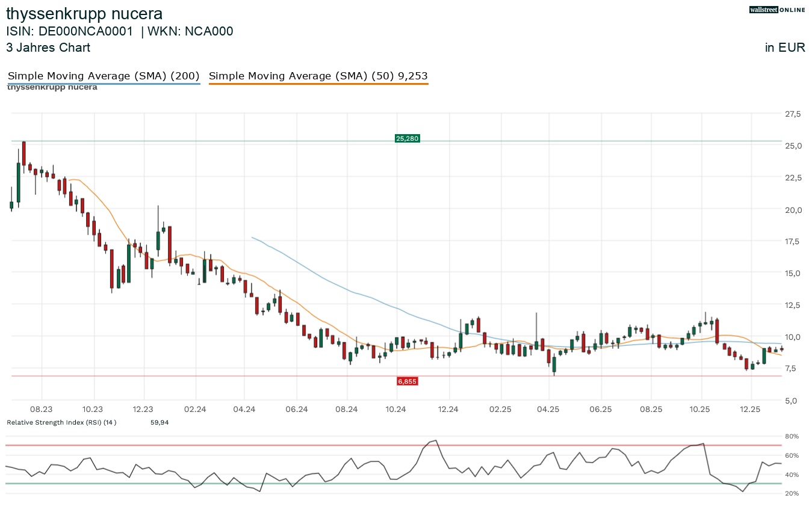Open the 3 Jahres Chart period label
This screenshot has height=510, width=812.
pyautogui.click(x=48, y=48)
